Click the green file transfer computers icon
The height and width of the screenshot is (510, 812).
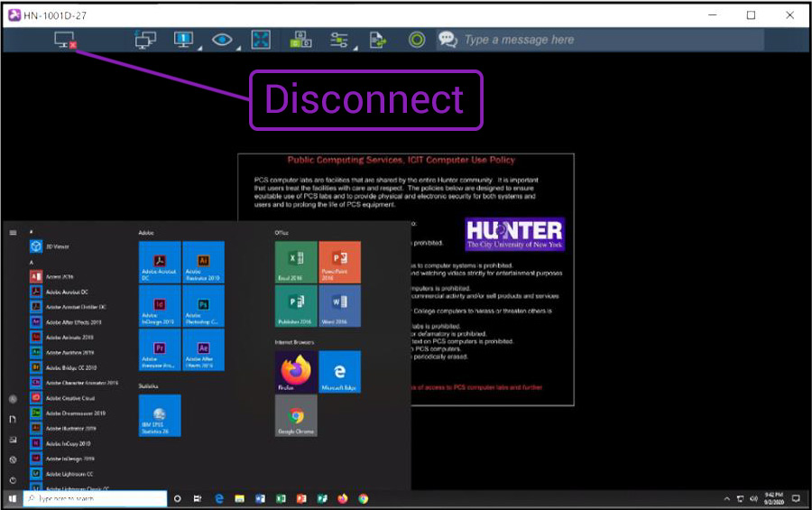(x=300, y=40)
